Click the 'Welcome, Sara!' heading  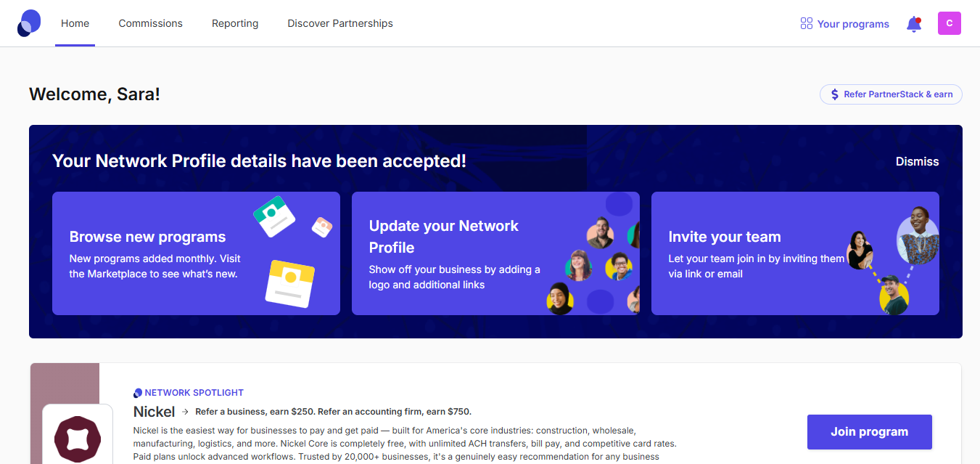pyautogui.click(x=94, y=94)
